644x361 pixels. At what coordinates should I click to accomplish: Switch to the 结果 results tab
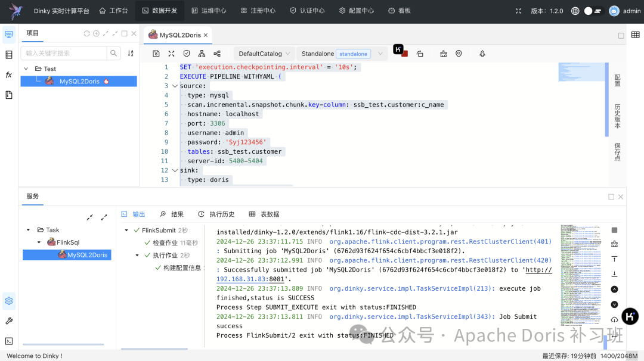[x=172, y=214]
